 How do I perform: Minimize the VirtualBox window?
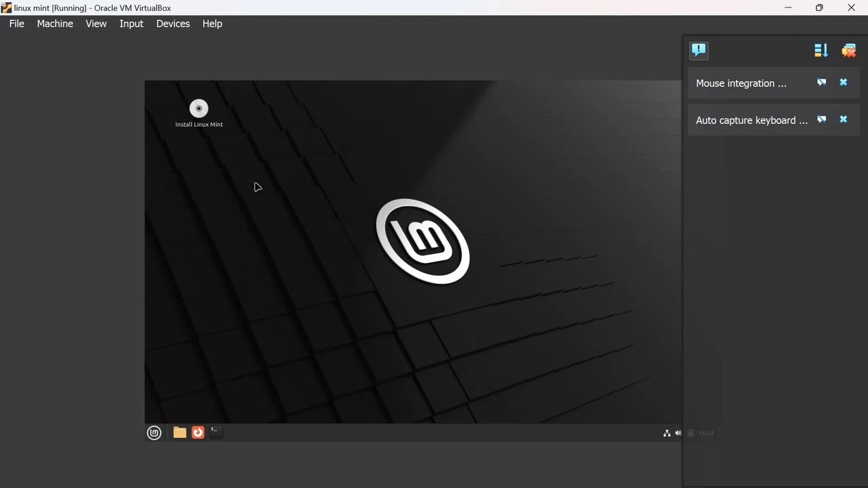click(x=788, y=8)
